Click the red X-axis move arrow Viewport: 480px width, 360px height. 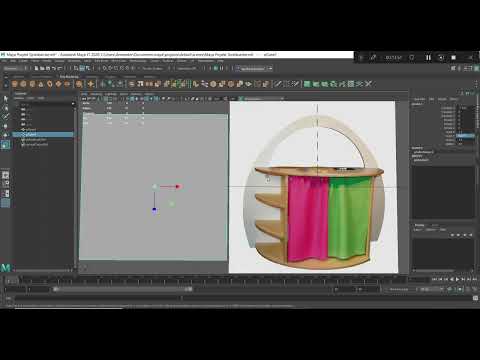178,187
